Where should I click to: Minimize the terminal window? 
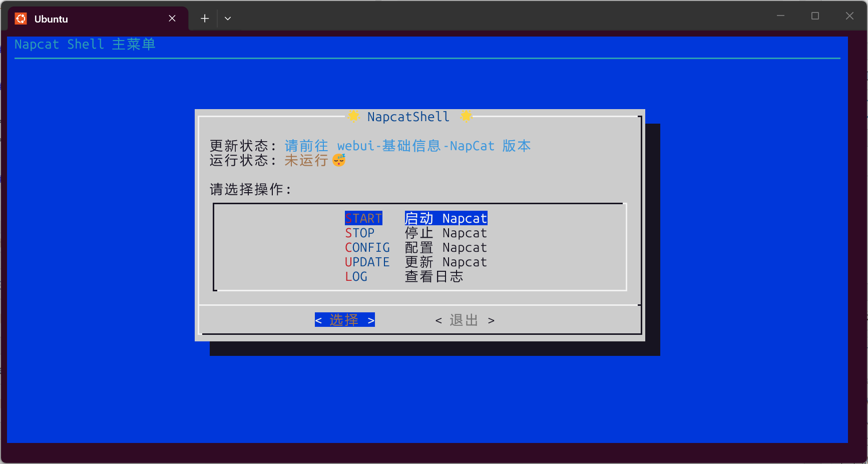pyautogui.click(x=780, y=16)
